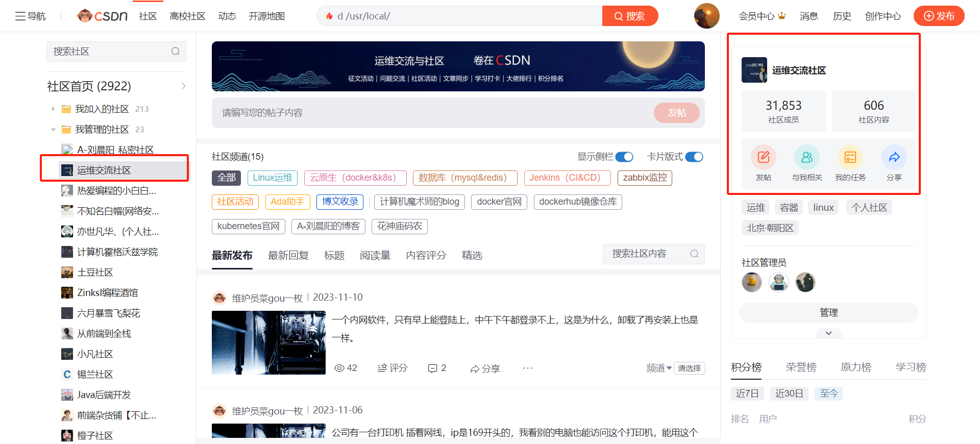Show 精选 posts
Image resolution: width=980 pixels, height=444 pixels.
pyautogui.click(x=472, y=255)
